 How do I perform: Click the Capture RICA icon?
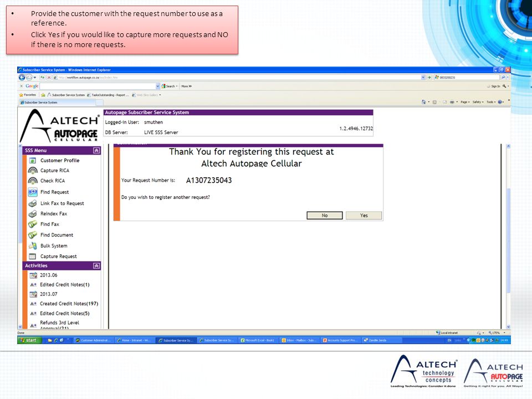(x=33, y=170)
